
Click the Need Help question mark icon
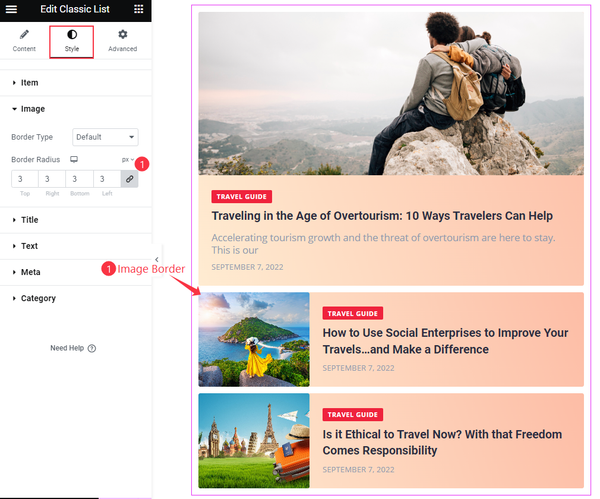[92, 348]
